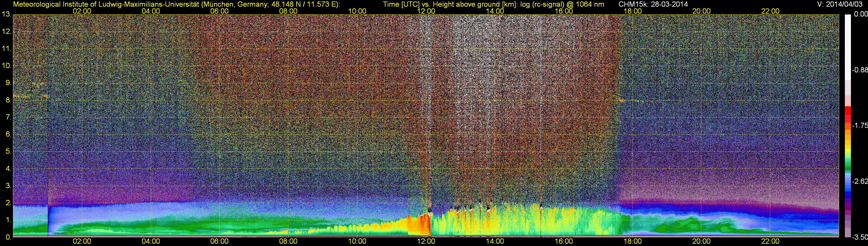Screen dimensions: 868x246
Task: Click the 1 km height axis label
Action: click(x=8, y=220)
